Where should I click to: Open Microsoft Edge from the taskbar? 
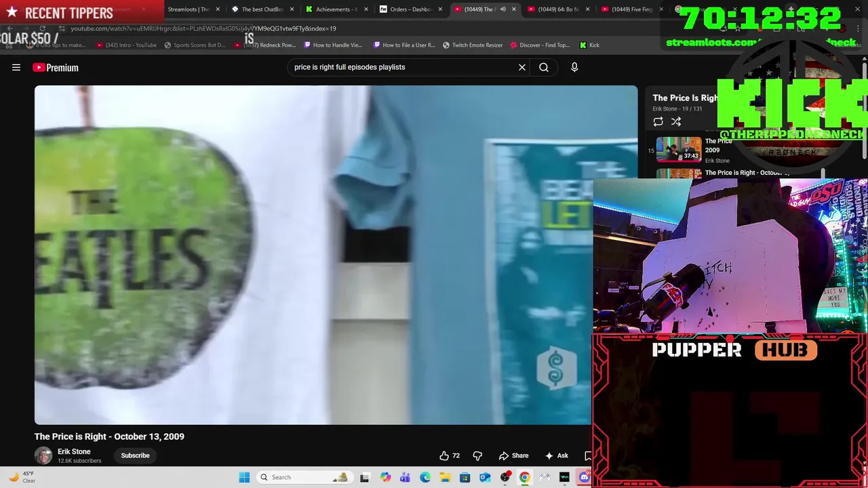[425, 477]
